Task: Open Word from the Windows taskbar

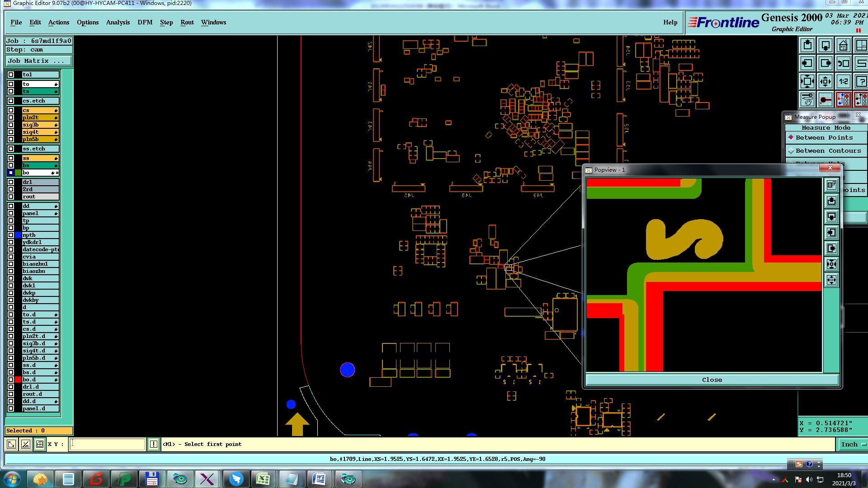Action: pos(319,479)
